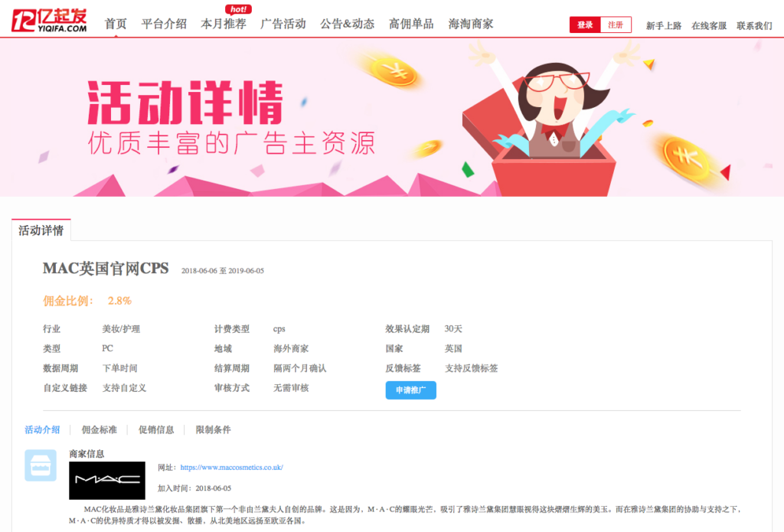Open 新手上路 link
This screenshot has width=784, height=532.
[x=664, y=25]
